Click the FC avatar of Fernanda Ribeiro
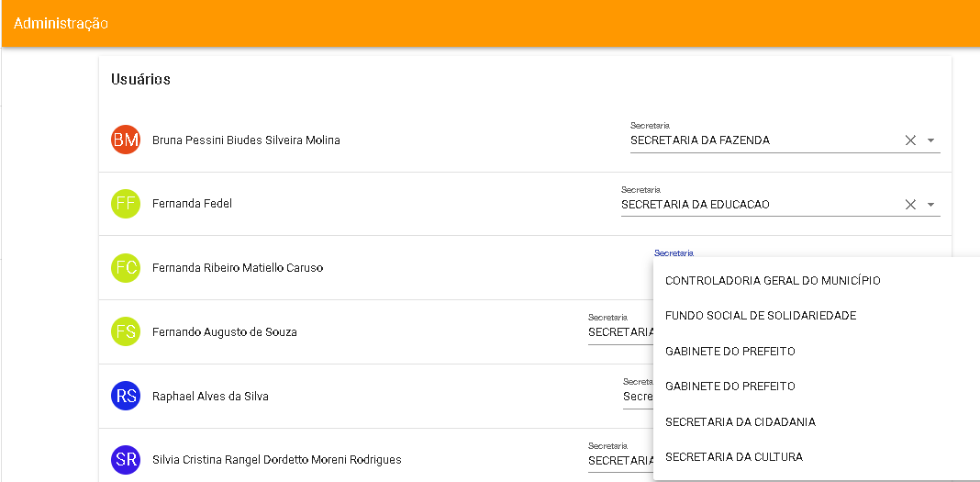Image resolution: width=980 pixels, height=482 pixels. coord(126,267)
